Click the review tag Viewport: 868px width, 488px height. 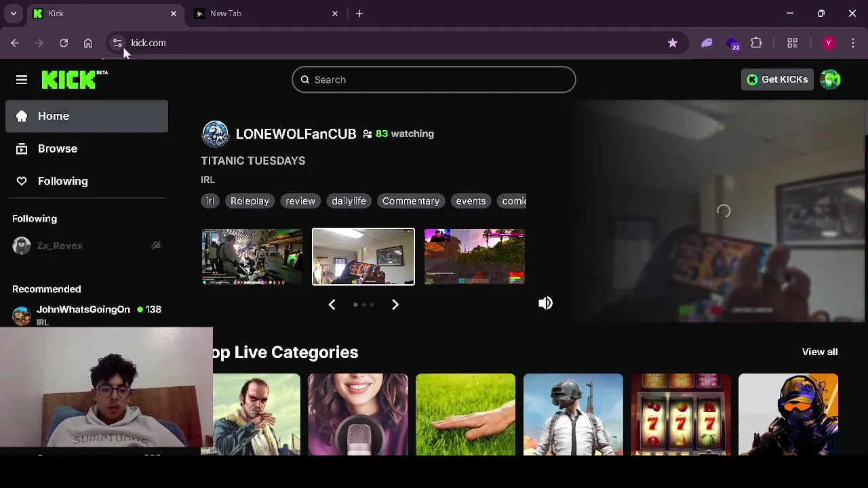click(300, 201)
